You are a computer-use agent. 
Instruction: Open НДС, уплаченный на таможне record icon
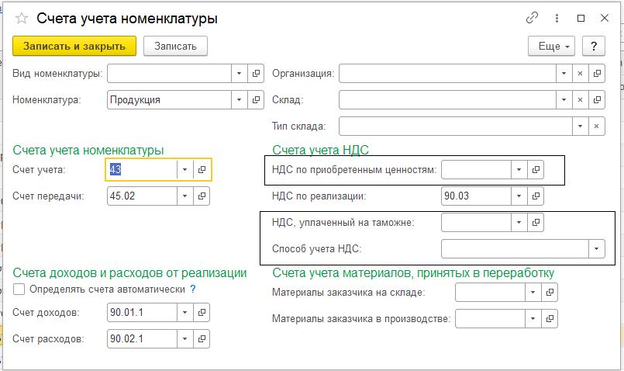tap(536, 222)
